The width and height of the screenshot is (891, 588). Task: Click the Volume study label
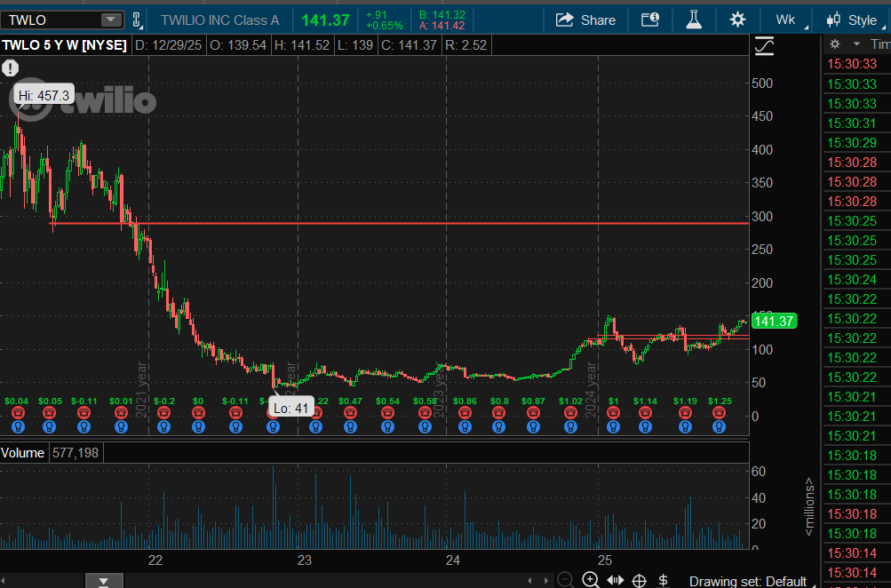pos(23,453)
